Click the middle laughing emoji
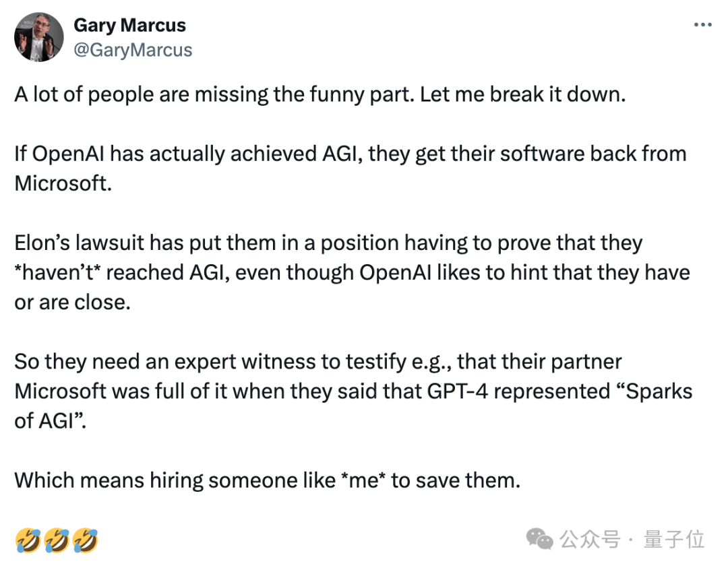 click(x=56, y=540)
